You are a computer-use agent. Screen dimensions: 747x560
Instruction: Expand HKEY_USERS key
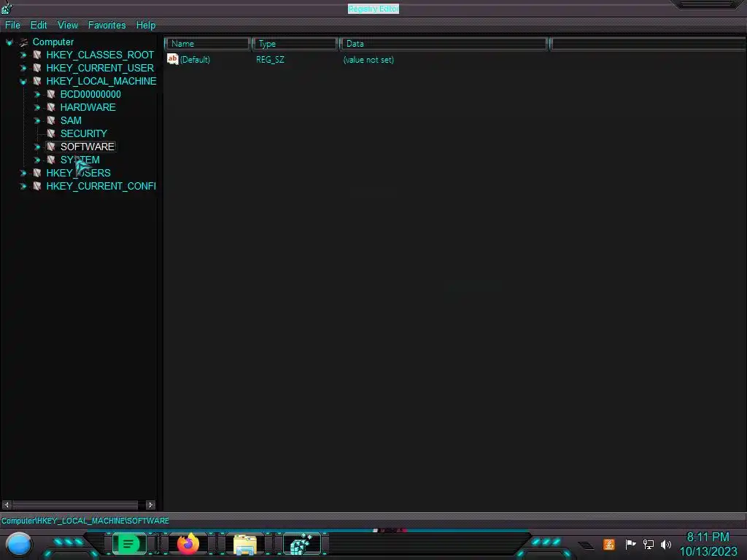tap(23, 173)
